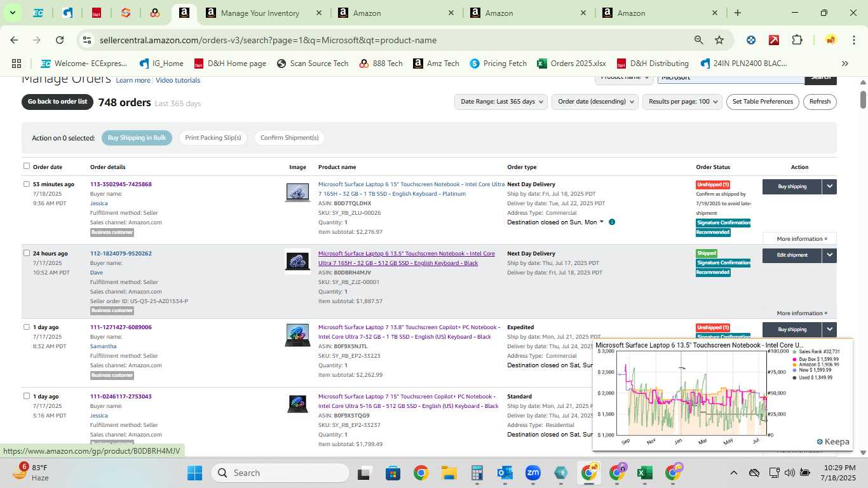Open buyer Dave's profile link
Screen dimensions: 868x488
tap(97, 273)
